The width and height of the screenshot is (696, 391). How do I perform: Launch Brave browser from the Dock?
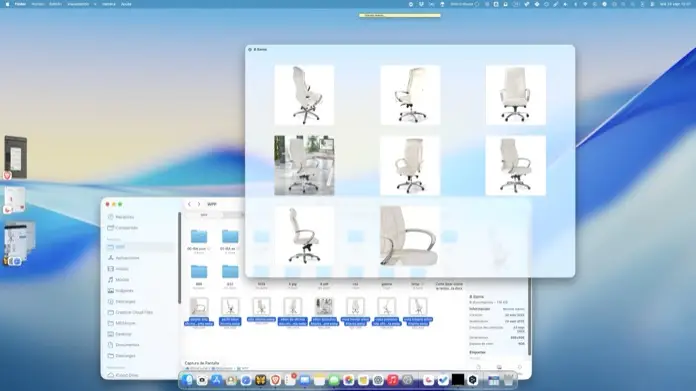(x=275, y=380)
